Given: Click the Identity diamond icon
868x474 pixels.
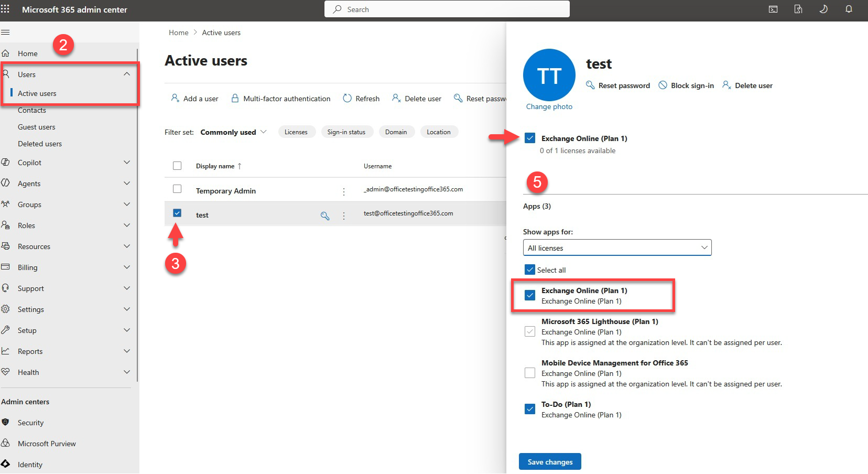Looking at the screenshot, I should pos(5,464).
